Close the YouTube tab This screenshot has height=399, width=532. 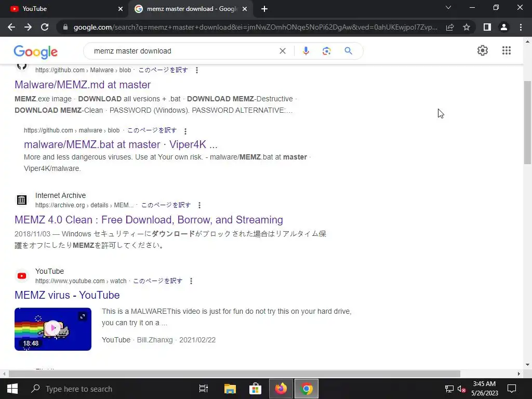120,9
